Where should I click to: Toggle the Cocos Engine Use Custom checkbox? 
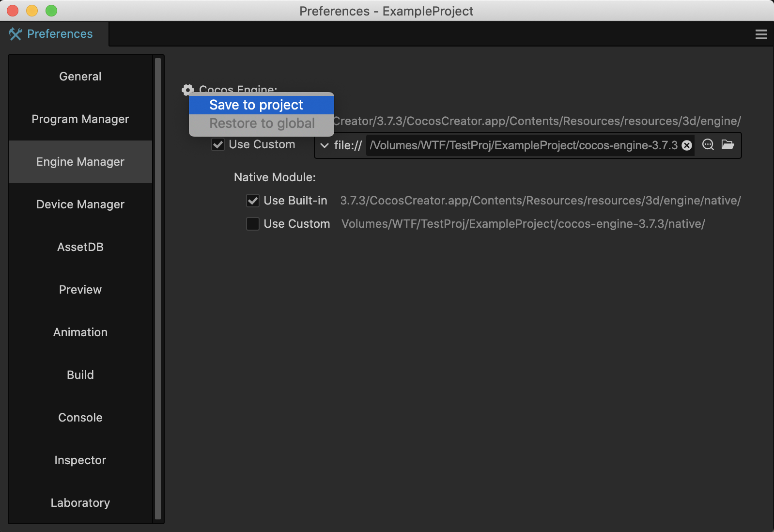[x=218, y=144]
